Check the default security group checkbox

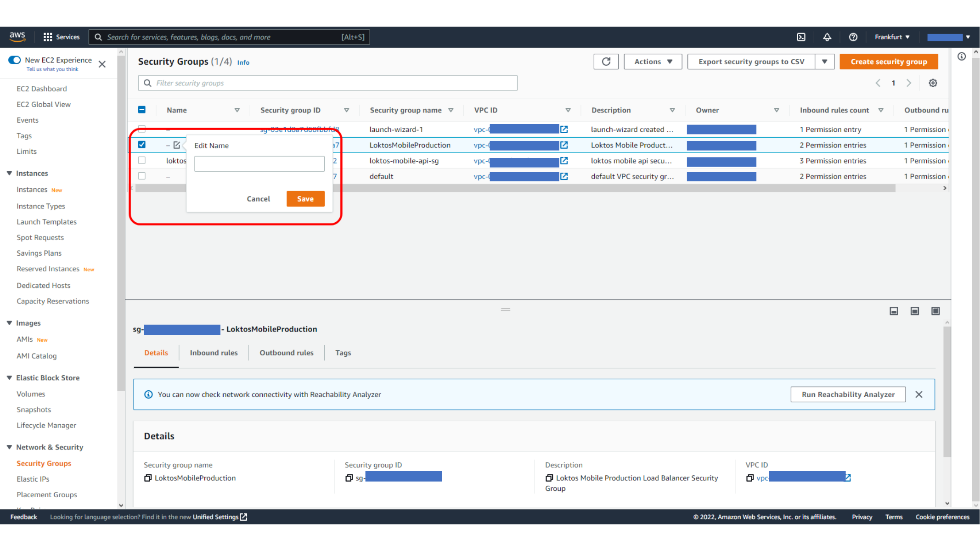point(142,176)
